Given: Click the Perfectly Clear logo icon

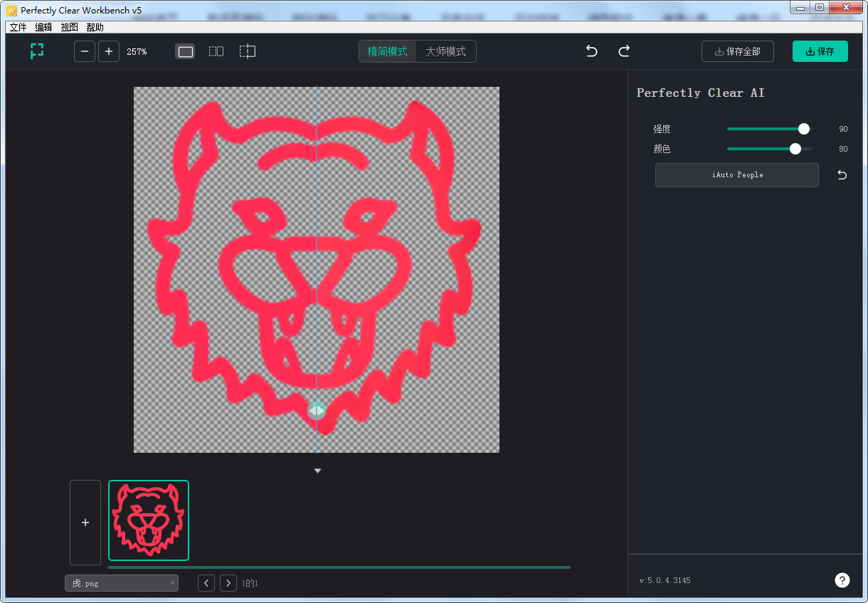Looking at the screenshot, I should click(36, 51).
